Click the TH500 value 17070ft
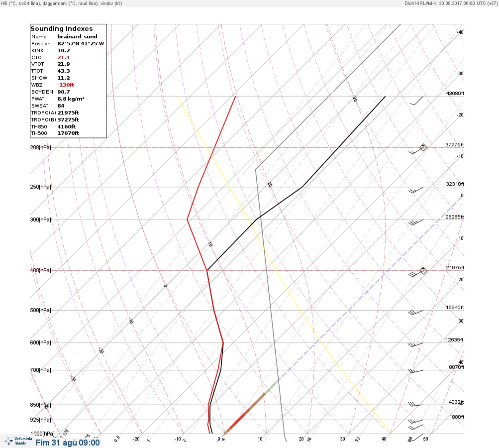 pyautogui.click(x=68, y=133)
